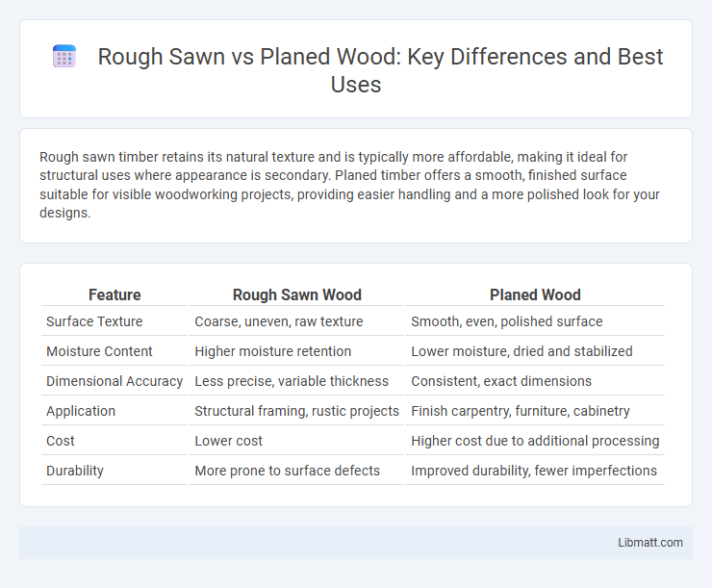The height and width of the screenshot is (588, 712).
Task: Click 'More prone to surface defects' cell
Action: coord(287,471)
